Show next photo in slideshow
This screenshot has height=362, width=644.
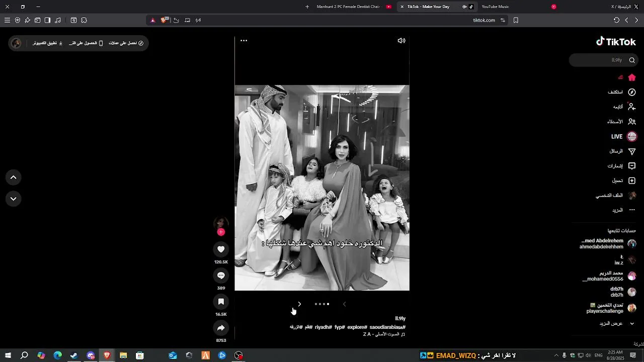pyautogui.click(x=299, y=304)
